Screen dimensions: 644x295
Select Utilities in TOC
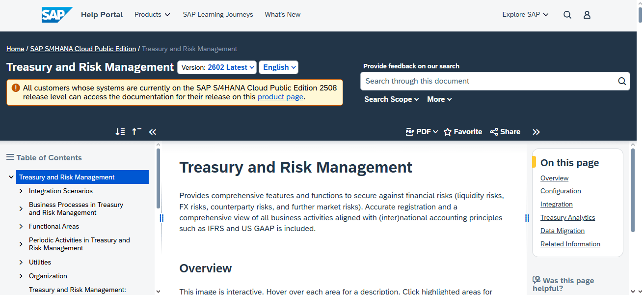[x=40, y=262]
